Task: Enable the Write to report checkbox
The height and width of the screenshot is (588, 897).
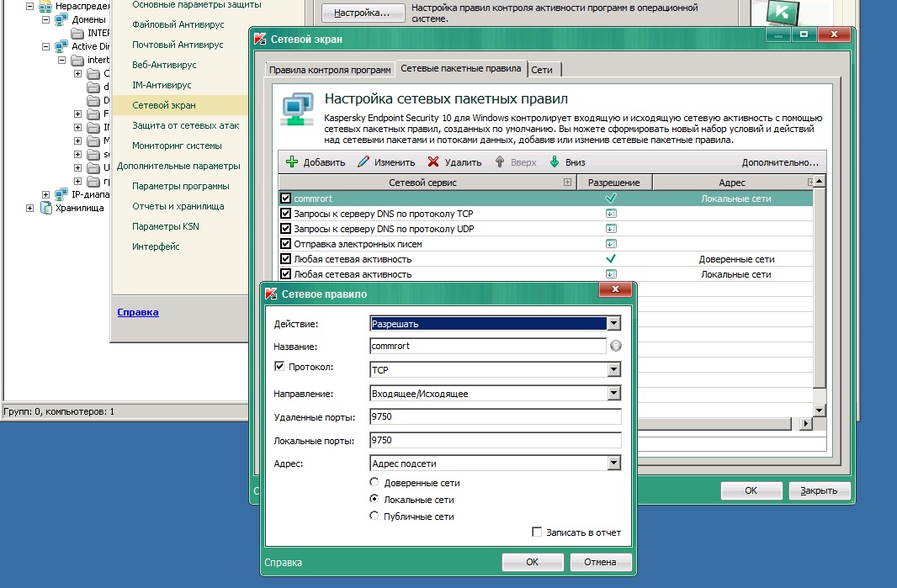Action: point(537,532)
